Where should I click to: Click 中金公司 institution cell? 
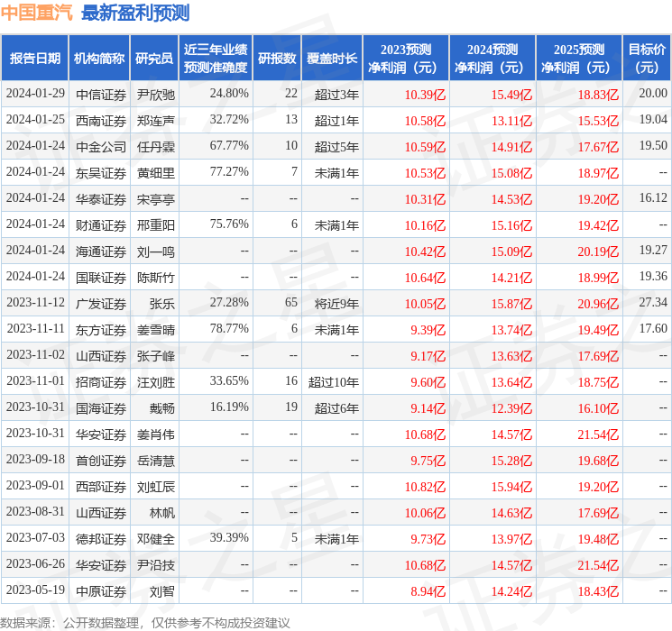click(x=101, y=147)
